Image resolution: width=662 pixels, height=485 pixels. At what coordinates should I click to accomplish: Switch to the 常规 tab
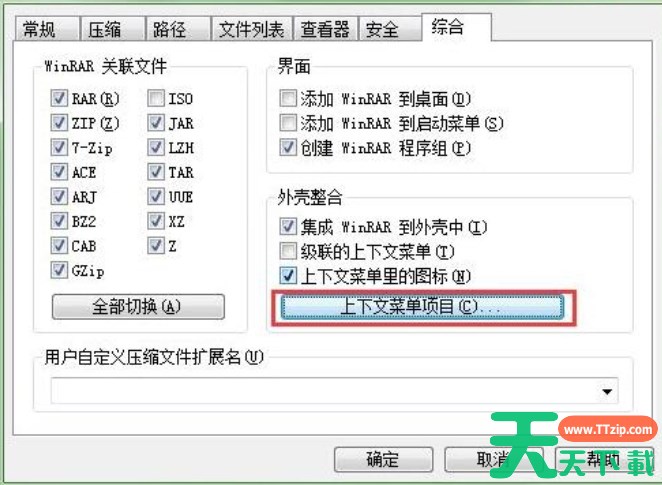[47, 29]
